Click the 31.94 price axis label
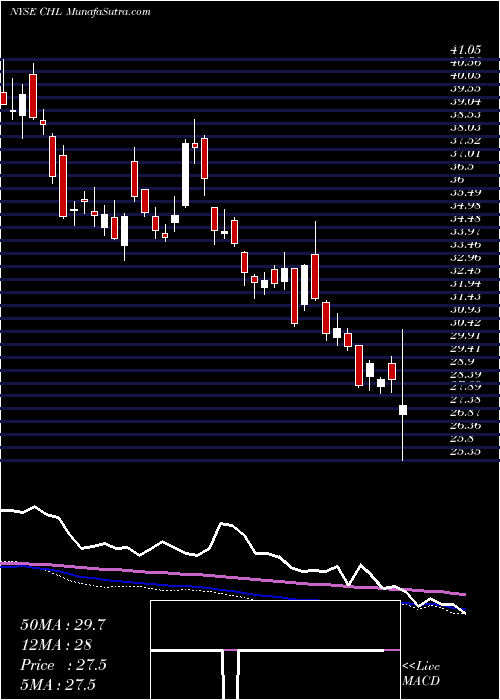Viewport: 500px width, 700px height. pos(464,283)
